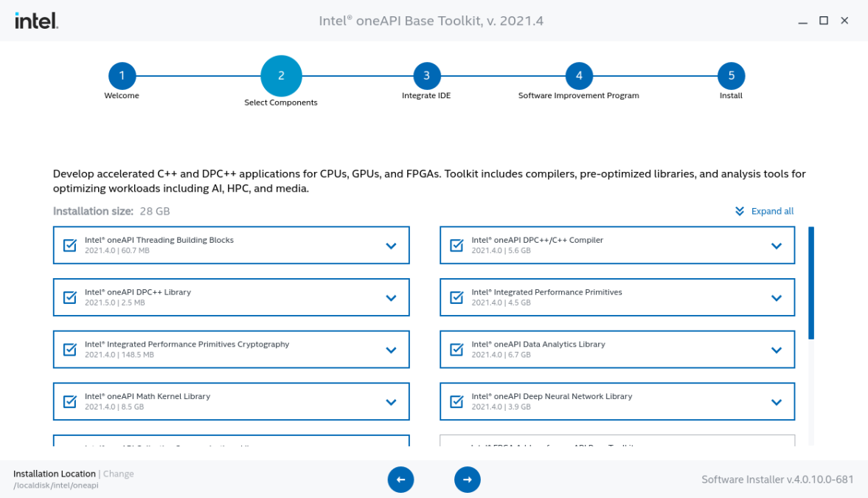Toggle Intel Integrated Performance Primitives 4.5 GB checkbox

(456, 297)
